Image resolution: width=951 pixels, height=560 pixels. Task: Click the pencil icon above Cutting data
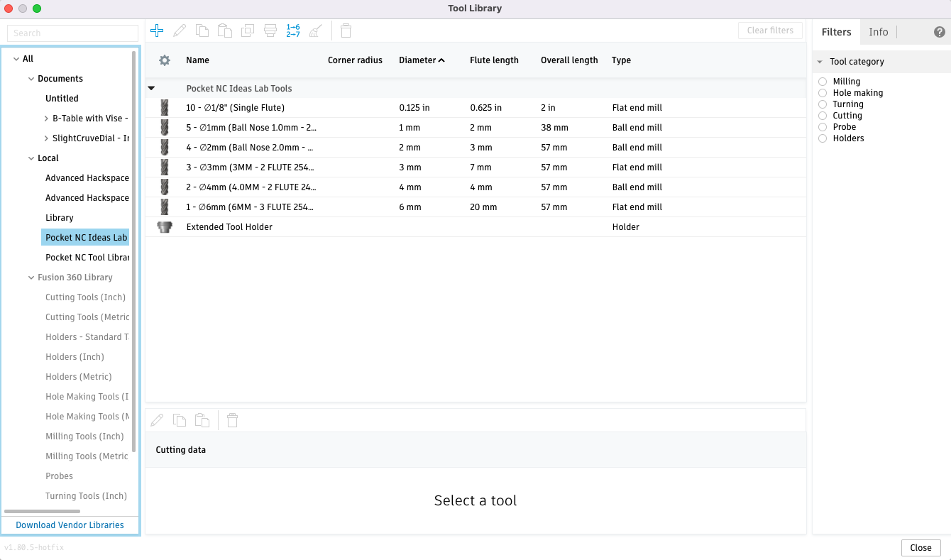(x=157, y=420)
